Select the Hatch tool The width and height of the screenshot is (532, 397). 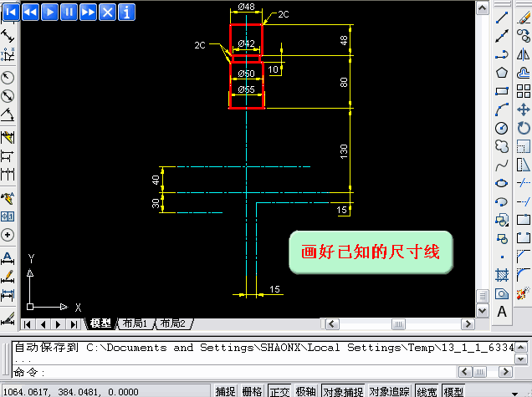(x=502, y=275)
